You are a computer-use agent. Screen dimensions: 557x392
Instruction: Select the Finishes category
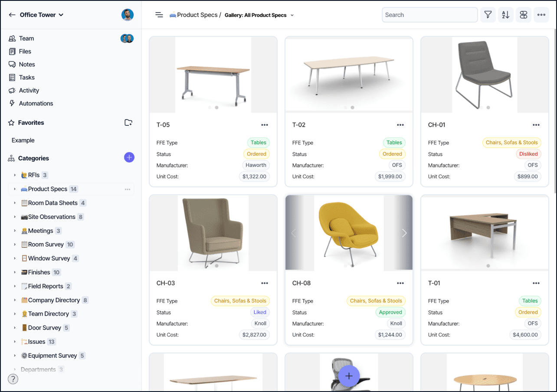point(39,272)
